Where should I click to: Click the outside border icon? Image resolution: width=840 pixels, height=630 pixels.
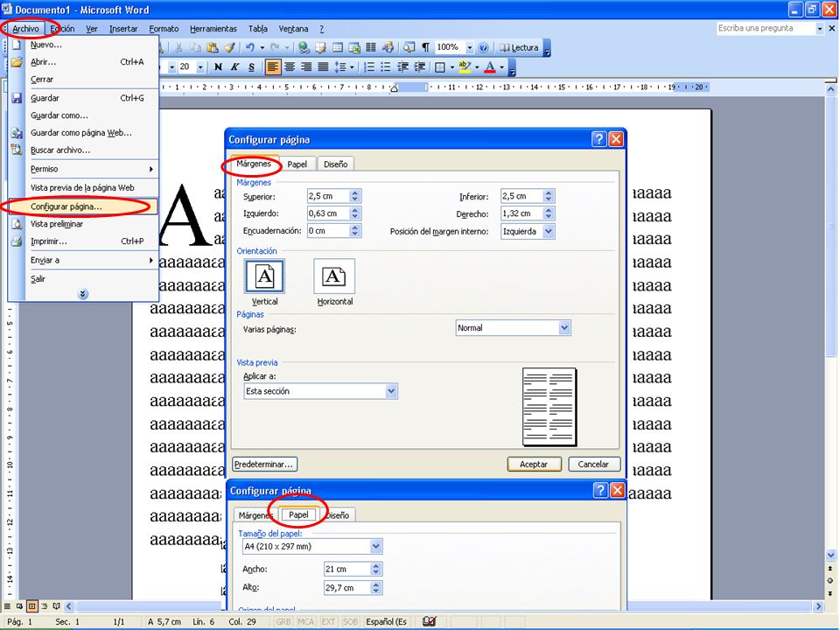440,67
